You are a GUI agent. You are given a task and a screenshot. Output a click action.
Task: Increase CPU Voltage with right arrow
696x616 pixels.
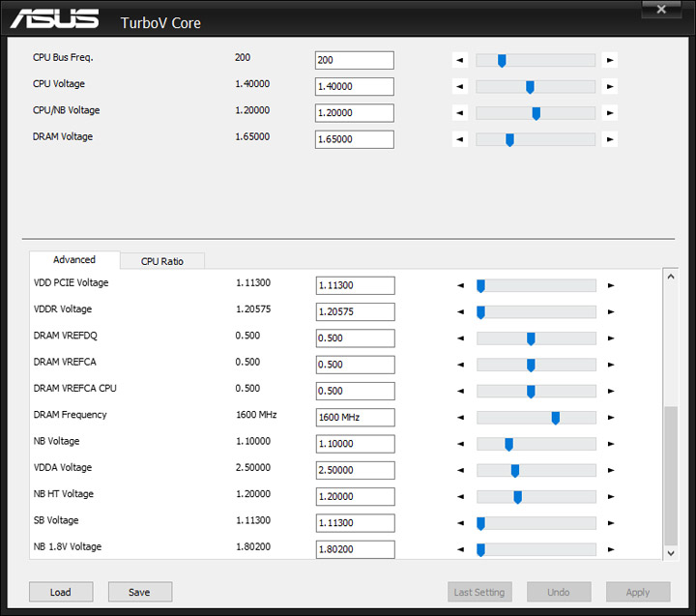610,87
